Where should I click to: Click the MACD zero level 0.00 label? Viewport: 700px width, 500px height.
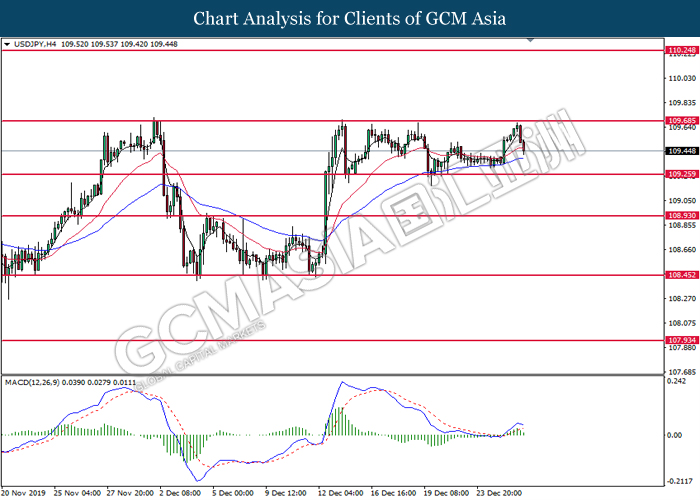coord(674,435)
